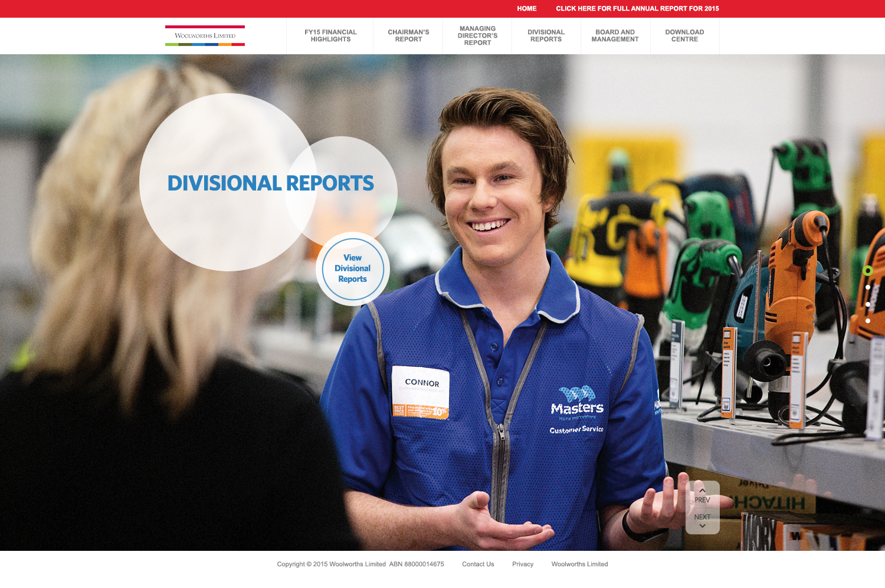Select the third slide indicator dot
The image size is (885, 588).
coord(868,304)
